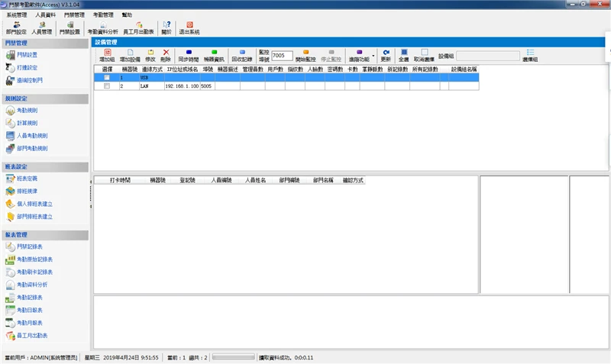Open 門禁記錄表 report in sidebar
Screen dimensions: 611x364
pos(24,246)
